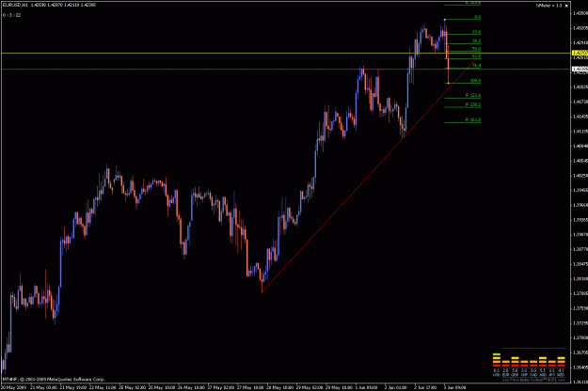588x391 pixels.
Task: Select the Fibonacci 23.6 level line
Action: 463,35
